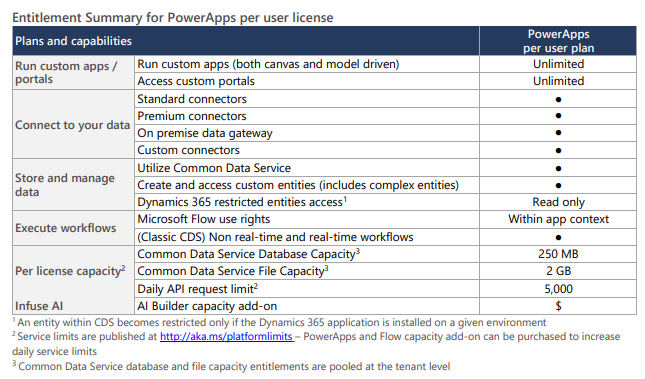
Task: Select footnote 3 about pooled capacity entitlements
Action: coord(231,366)
